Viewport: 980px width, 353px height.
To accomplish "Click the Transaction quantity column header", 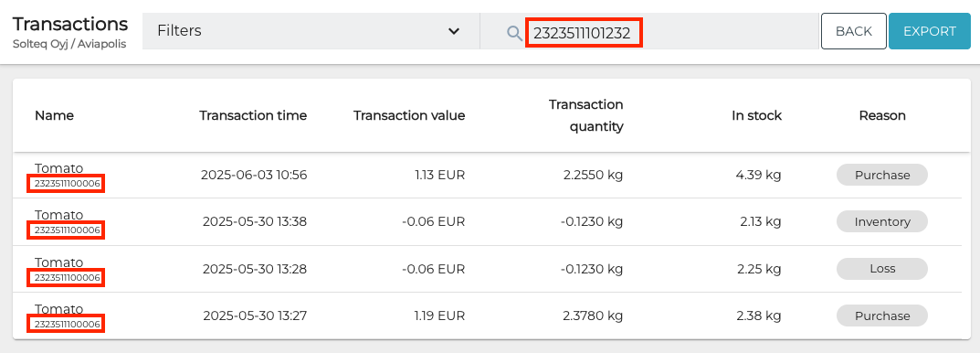I will pos(586,115).
